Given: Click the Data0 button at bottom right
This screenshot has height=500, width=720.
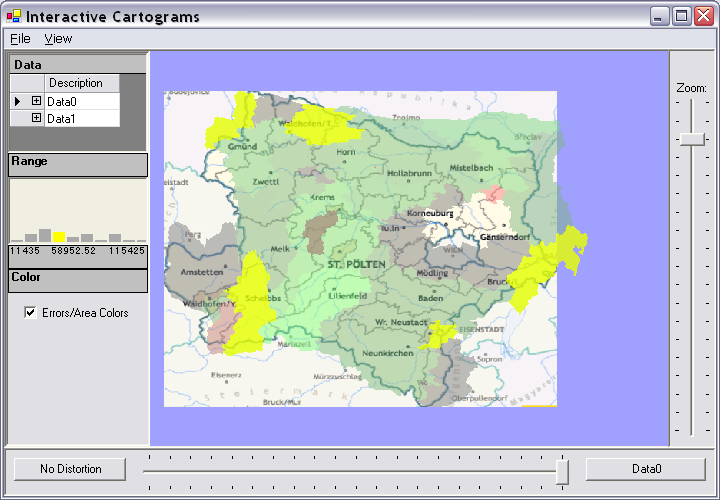Looking at the screenshot, I should coord(646,468).
